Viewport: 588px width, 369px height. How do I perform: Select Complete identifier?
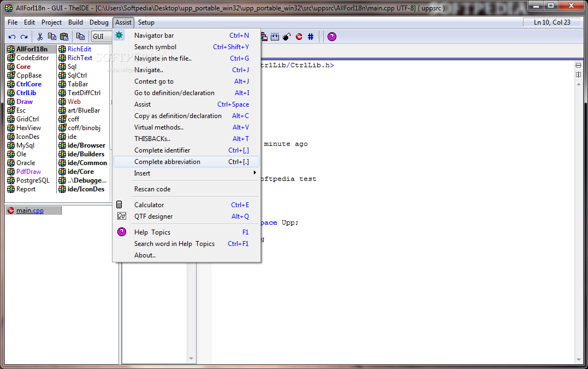[186, 150]
